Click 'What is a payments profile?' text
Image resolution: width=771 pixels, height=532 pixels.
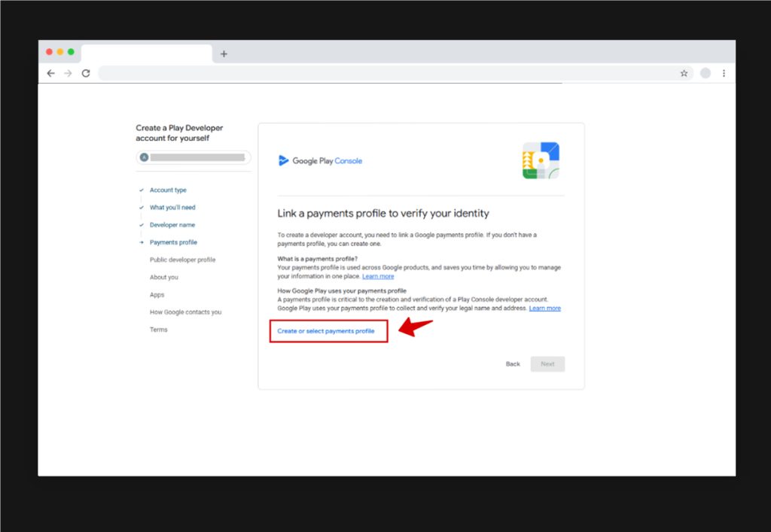point(317,259)
